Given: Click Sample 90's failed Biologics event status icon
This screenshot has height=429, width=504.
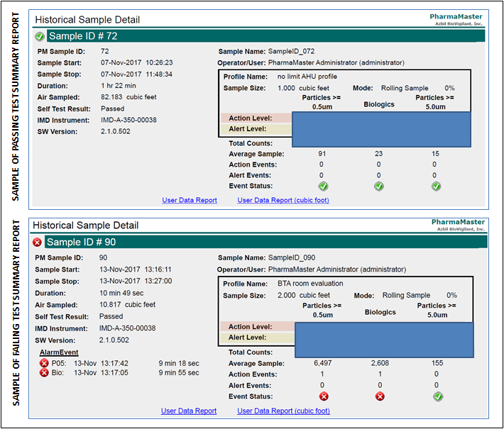Looking at the screenshot, I should point(379,396).
